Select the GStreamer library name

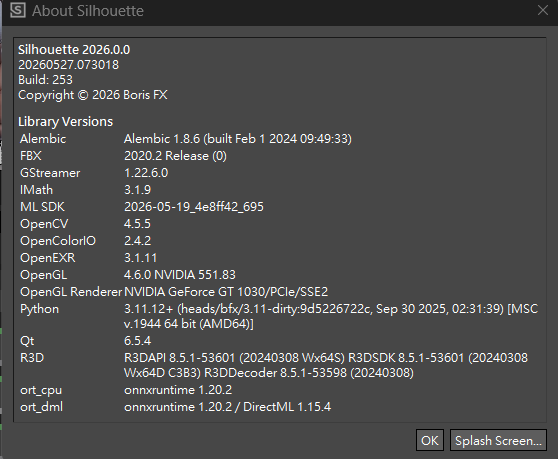[50, 173]
